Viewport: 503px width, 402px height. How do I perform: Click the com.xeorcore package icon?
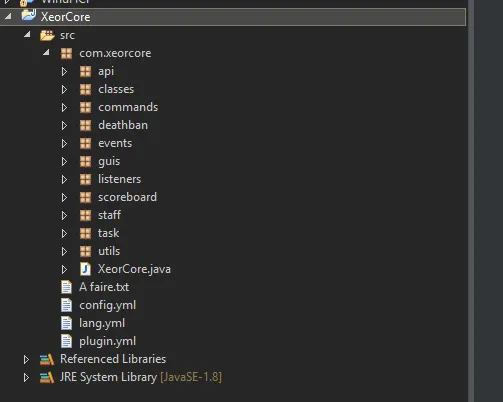(66, 53)
